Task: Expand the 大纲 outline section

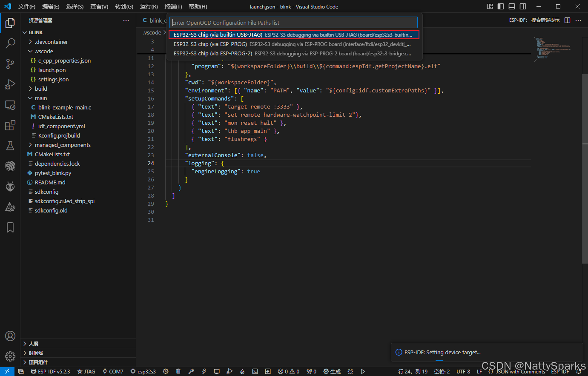Action: pyautogui.click(x=78, y=344)
